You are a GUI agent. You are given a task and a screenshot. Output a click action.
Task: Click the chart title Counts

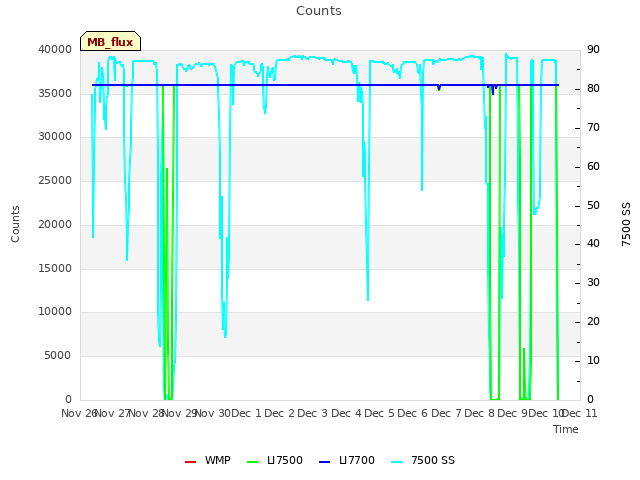point(319,11)
